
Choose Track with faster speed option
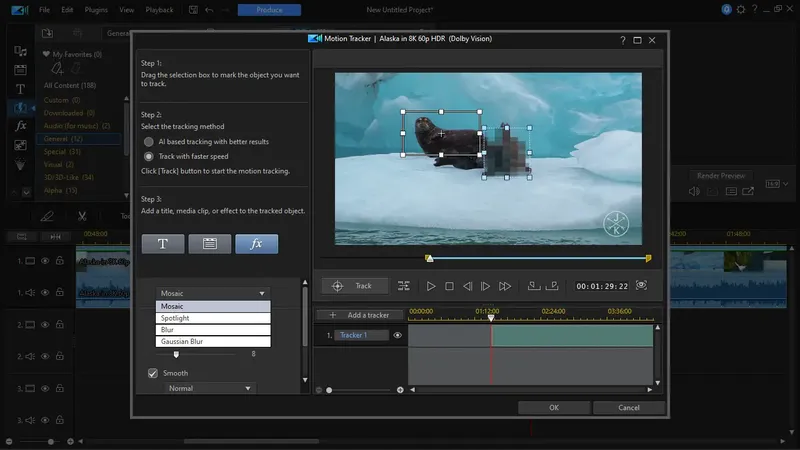pos(149,156)
